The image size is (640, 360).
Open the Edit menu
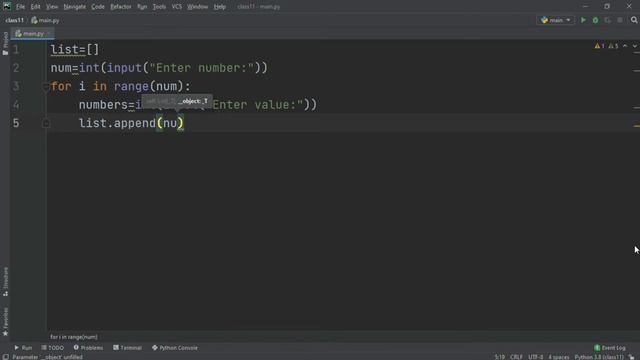point(36,7)
